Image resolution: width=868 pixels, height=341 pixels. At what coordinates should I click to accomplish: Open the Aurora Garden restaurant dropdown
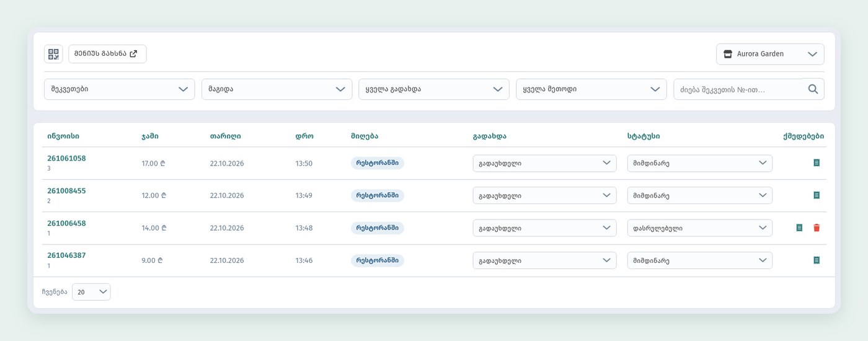770,54
